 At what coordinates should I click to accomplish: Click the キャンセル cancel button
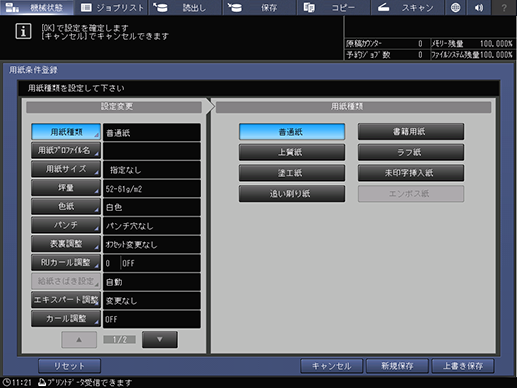331,366
